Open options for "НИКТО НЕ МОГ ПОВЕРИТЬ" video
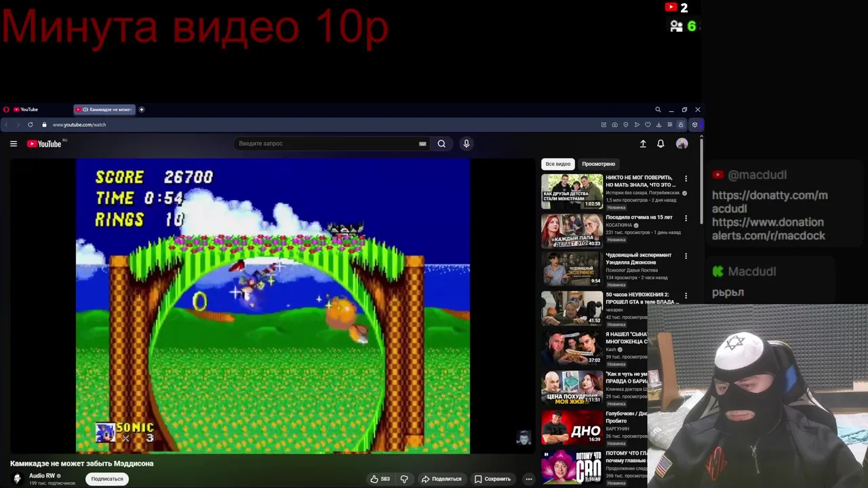The height and width of the screenshot is (488, 868). pyautogui.click(x=686, y=179)
